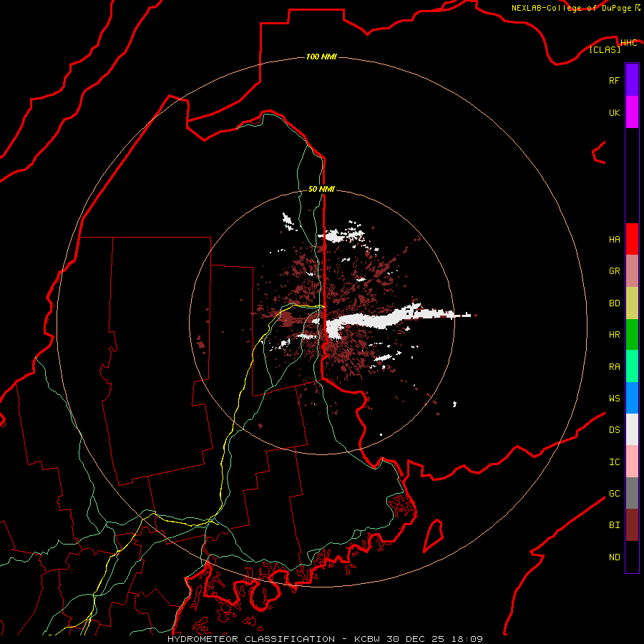The width and height of the screenshot is (644, 644).
Task: Click the pink-brown GR color swatch
Action: 632,271
